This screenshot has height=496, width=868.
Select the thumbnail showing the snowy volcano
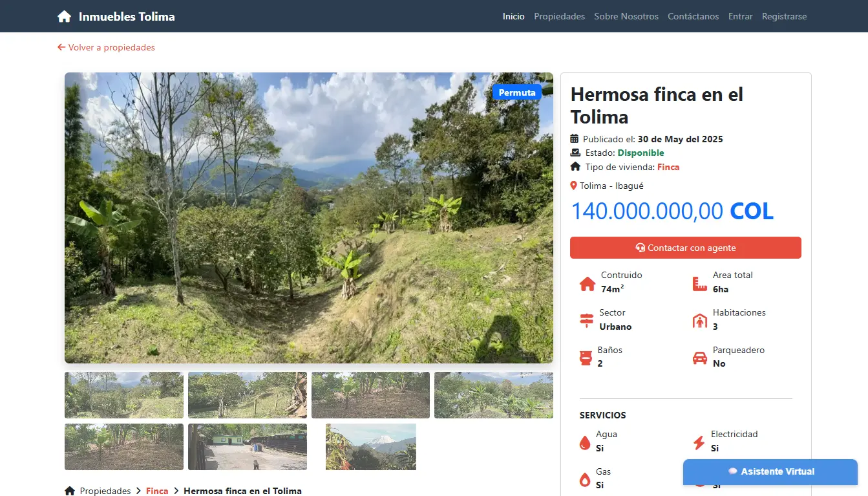click(x=370, y=446)
